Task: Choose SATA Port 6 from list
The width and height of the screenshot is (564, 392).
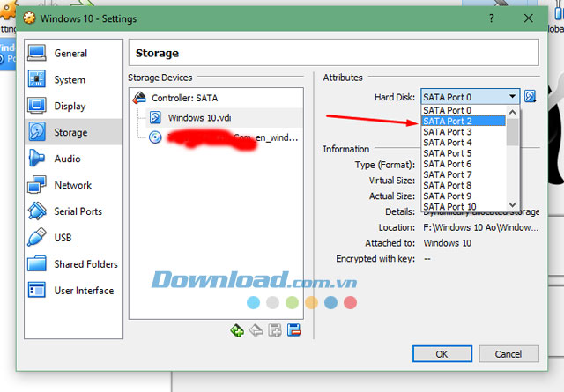Action: tap(464, 164)
